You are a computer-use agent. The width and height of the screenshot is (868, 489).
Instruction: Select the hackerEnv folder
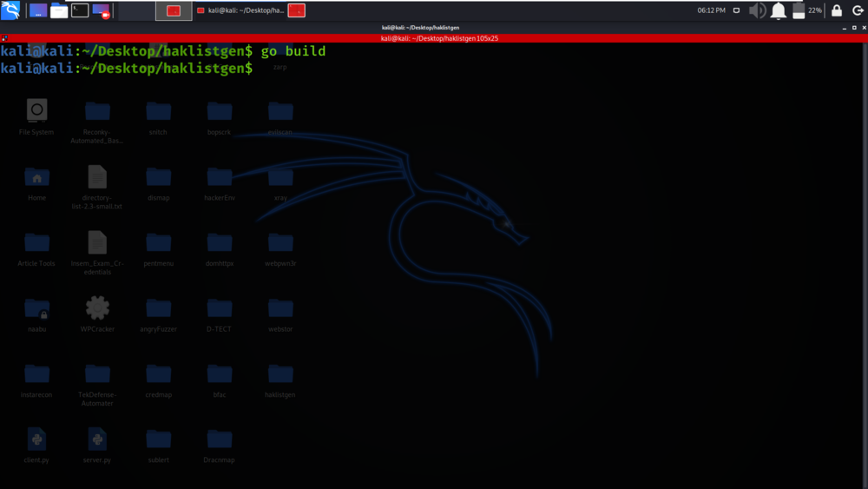pyautogui.click(x=220, y=184)
